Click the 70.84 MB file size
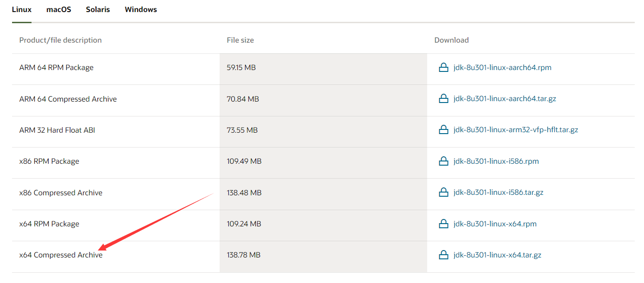This screenshot has width=644, height=283. click(243, 99)
